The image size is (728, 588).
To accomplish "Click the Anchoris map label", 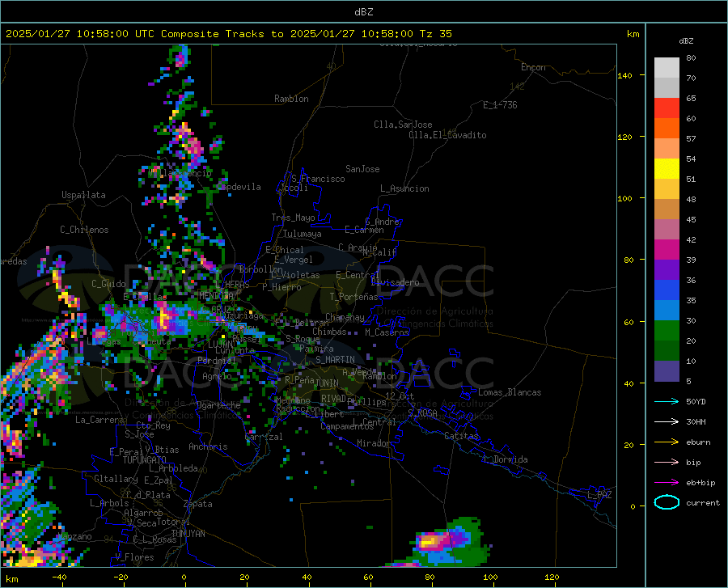I will (x=208, y=446).
